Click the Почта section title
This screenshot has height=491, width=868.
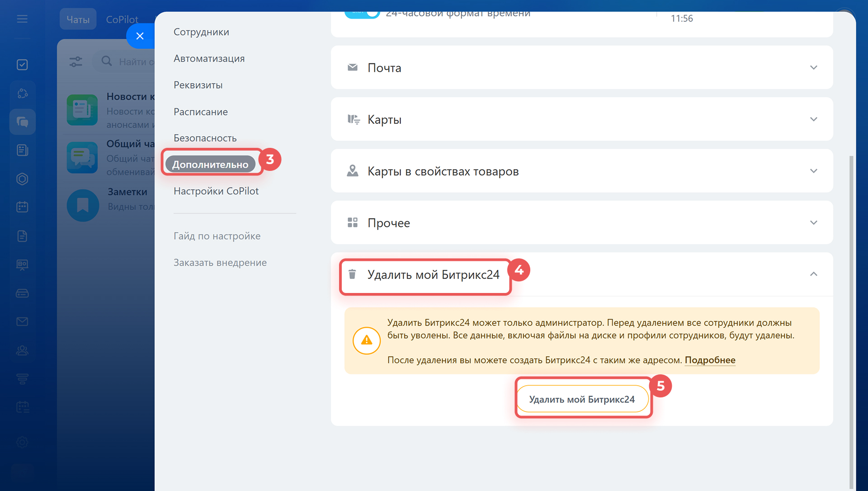(384, 67)
